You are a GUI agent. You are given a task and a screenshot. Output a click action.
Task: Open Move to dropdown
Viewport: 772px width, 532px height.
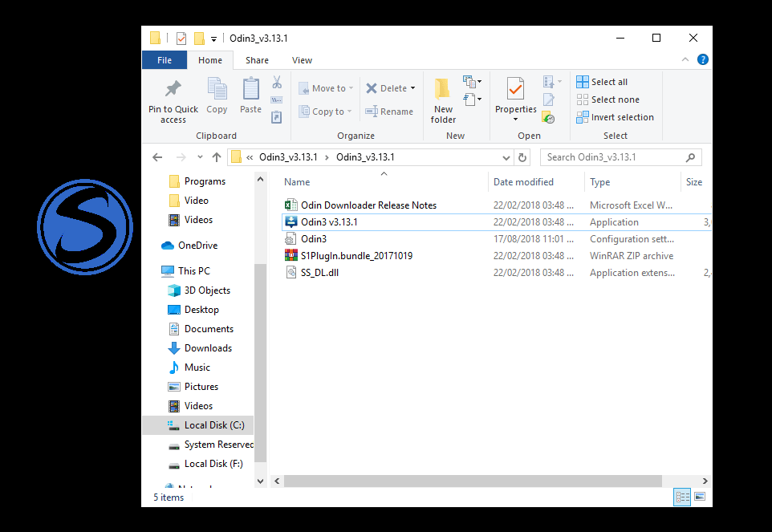(x=326, y=88)
